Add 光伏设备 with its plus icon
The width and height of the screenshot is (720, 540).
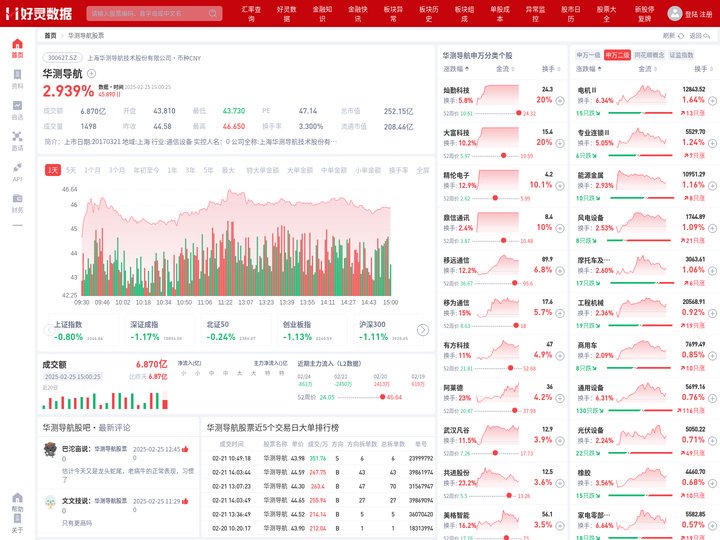[x=712, y=441]
